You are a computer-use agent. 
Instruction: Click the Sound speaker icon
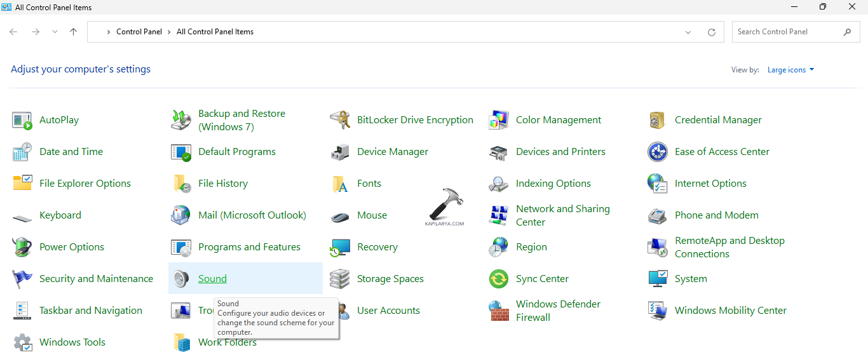[181, 279]
